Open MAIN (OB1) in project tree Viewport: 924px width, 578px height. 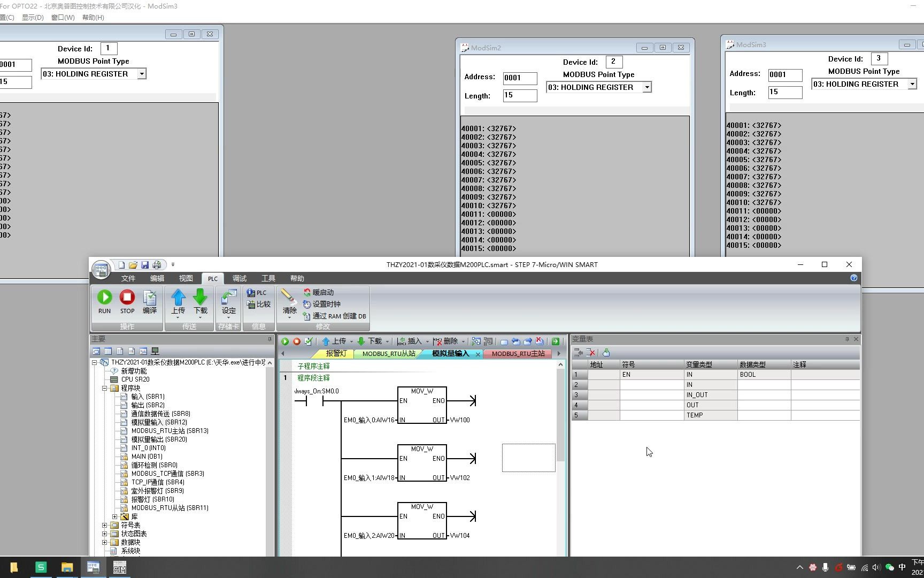click(147, 457)
